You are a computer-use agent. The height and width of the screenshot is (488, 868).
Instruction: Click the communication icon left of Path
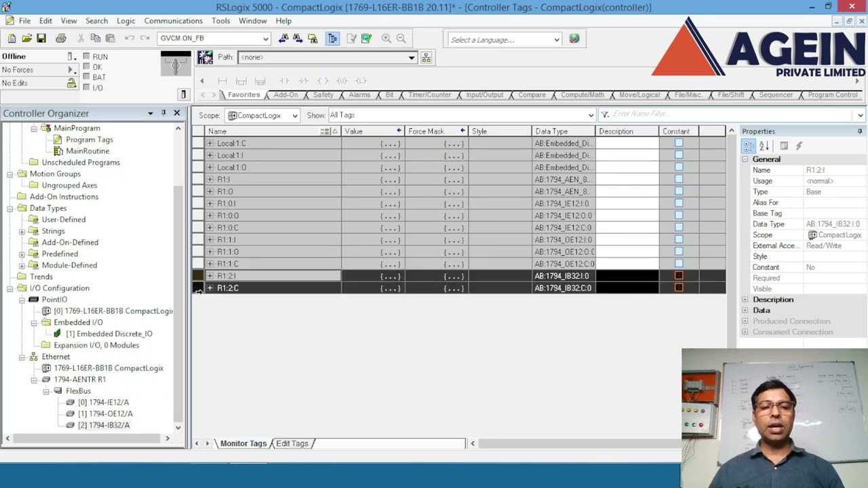point(205,58)
